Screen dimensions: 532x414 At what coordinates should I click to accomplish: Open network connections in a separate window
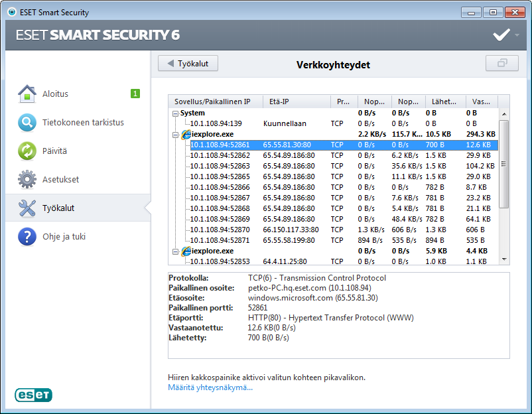point(501,63)
